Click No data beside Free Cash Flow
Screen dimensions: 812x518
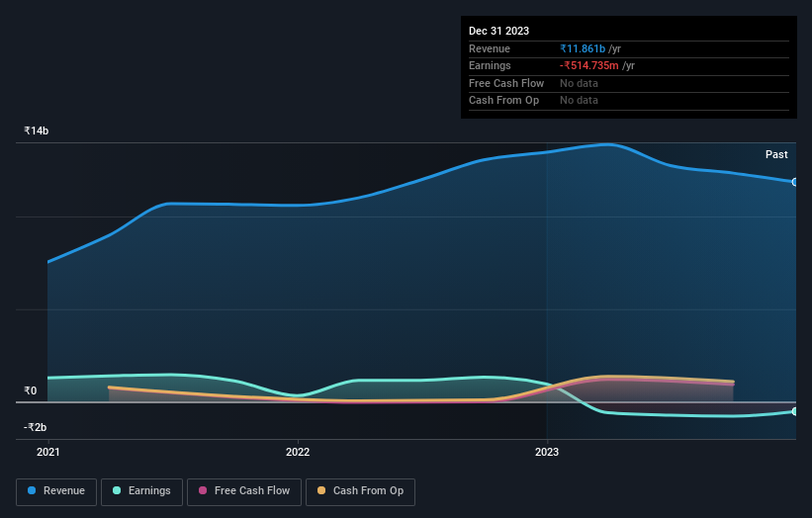579,83
